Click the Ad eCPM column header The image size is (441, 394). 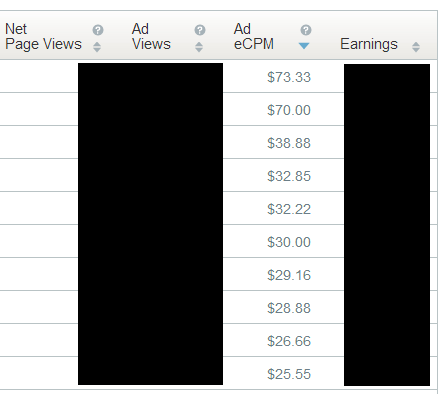254,37
